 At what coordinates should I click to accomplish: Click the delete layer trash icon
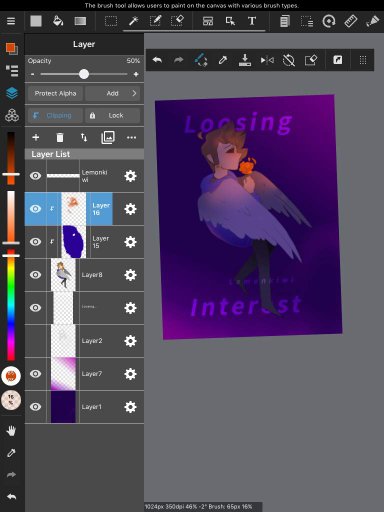[x=60, y=137]
